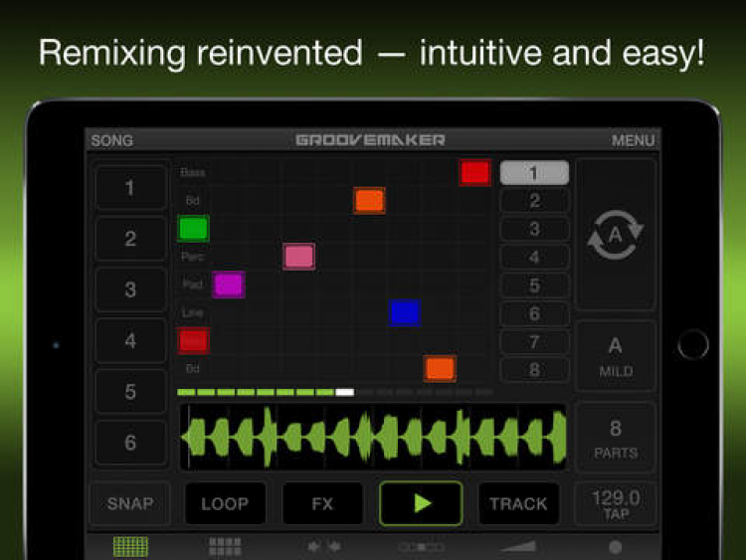Open the SONG selector at top left
This screenshot has width=746, height=560.
(x=112, y=140)
